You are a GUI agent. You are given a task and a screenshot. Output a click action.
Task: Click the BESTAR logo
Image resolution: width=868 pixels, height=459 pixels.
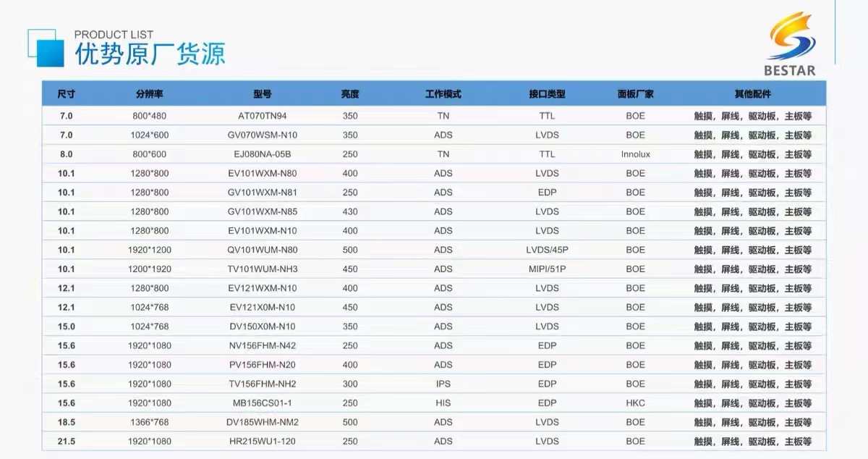(x=790, y=44)
